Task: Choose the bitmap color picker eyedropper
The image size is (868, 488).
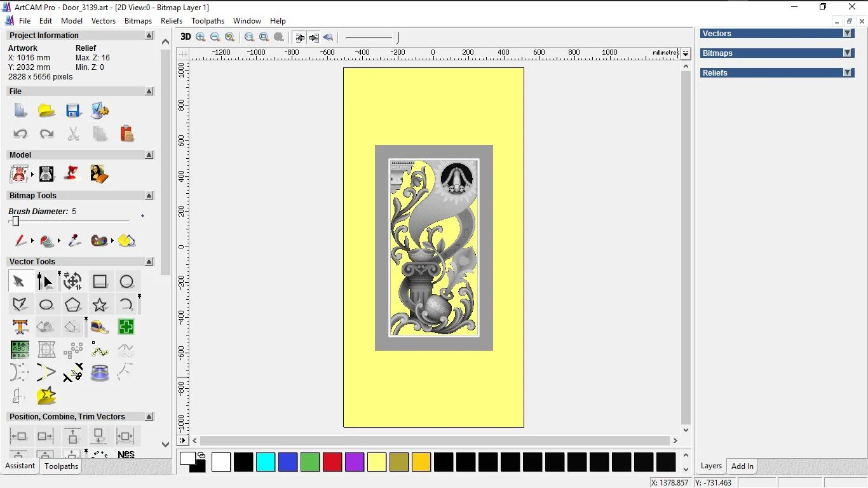Action: coord(74,241)
